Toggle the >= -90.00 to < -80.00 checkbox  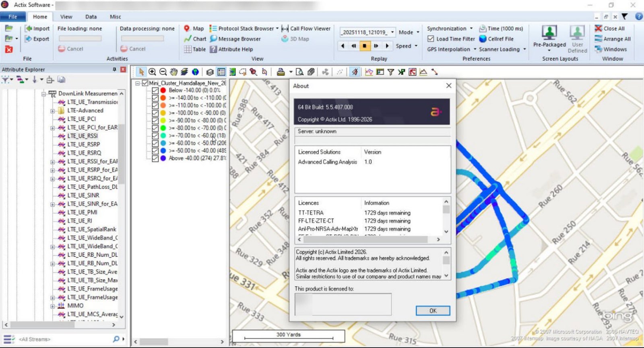(x=155, y=120)
